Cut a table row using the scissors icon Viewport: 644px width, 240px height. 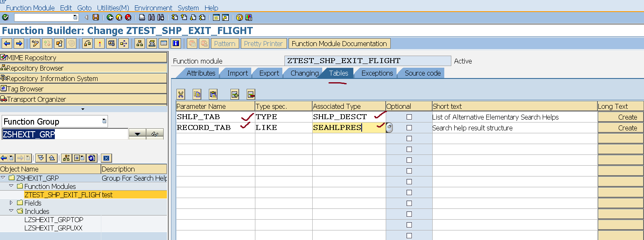click(x=181, y=94)
